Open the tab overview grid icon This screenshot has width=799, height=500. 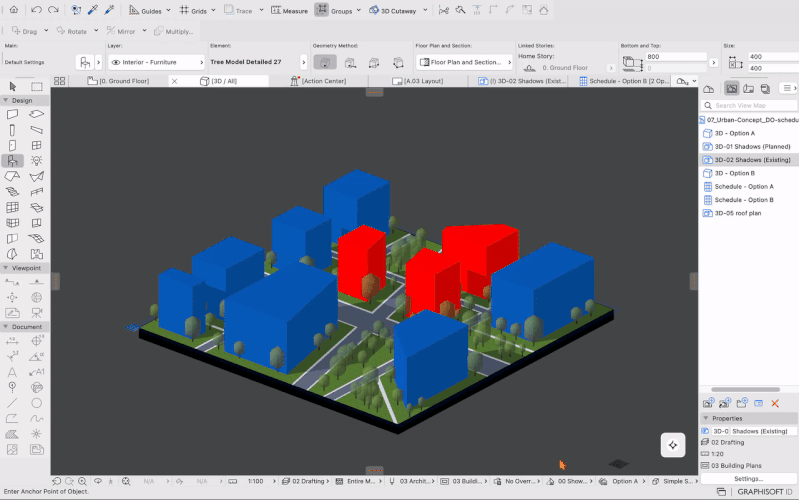(60, 81)
